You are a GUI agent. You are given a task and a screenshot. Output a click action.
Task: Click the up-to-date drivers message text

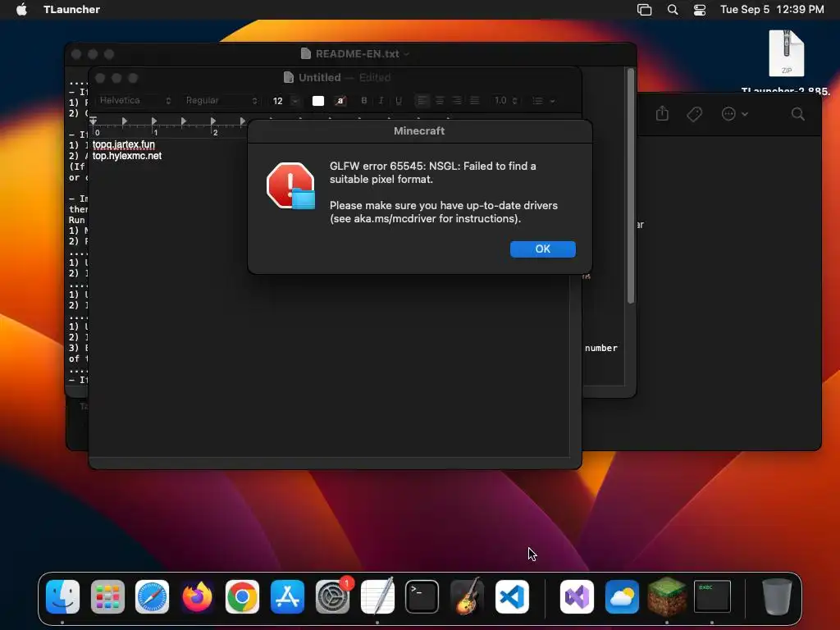444,212
